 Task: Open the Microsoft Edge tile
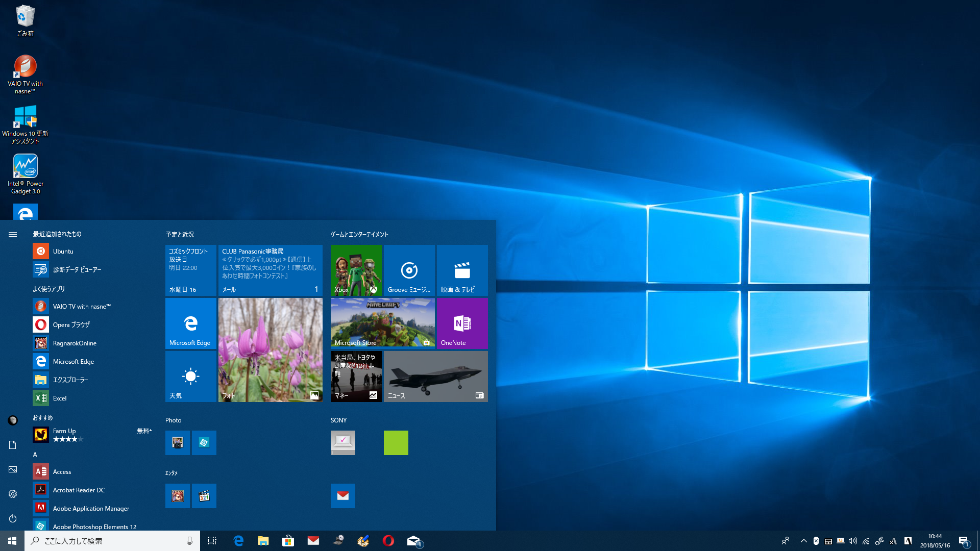tap(191, 323)
